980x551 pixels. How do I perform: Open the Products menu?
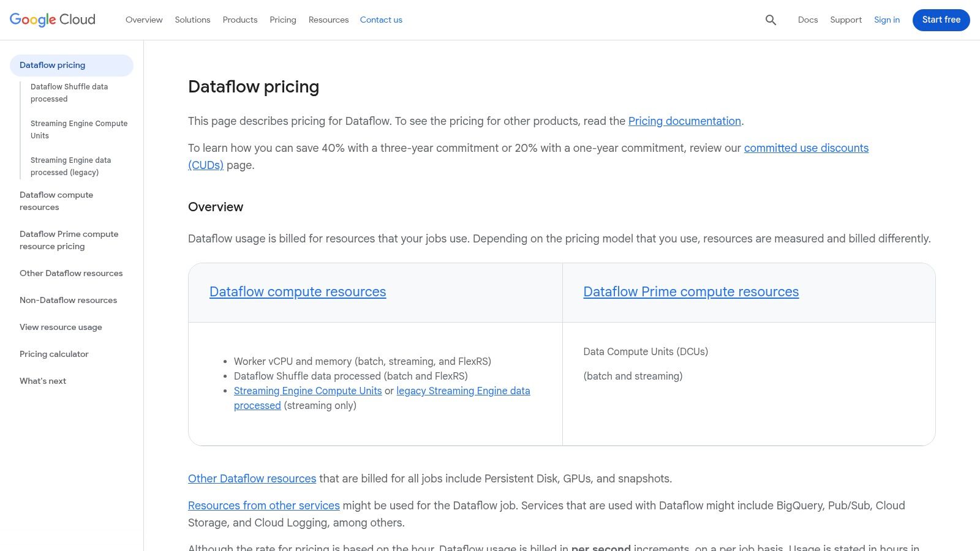click(239, 20)
